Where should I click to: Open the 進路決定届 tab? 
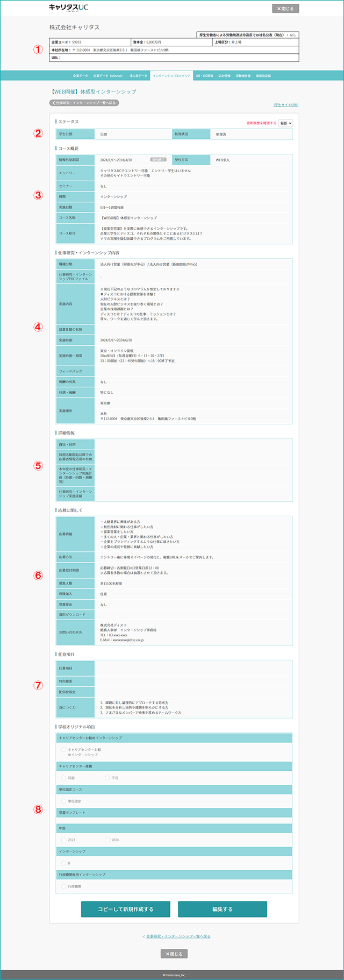(263, 76)
